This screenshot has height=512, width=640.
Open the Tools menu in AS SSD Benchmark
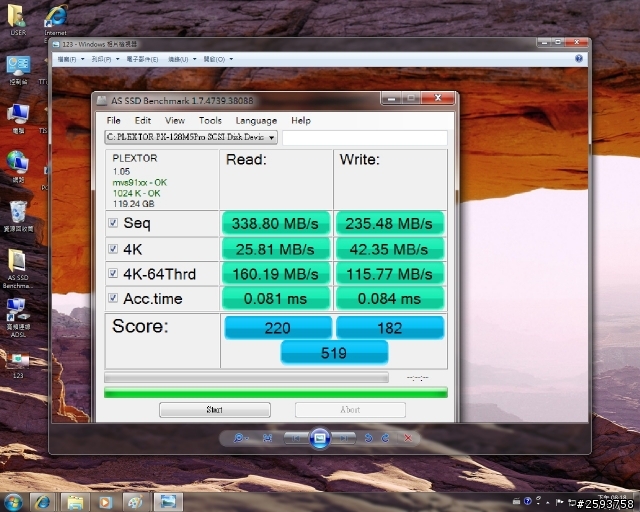tap(210, 120)
